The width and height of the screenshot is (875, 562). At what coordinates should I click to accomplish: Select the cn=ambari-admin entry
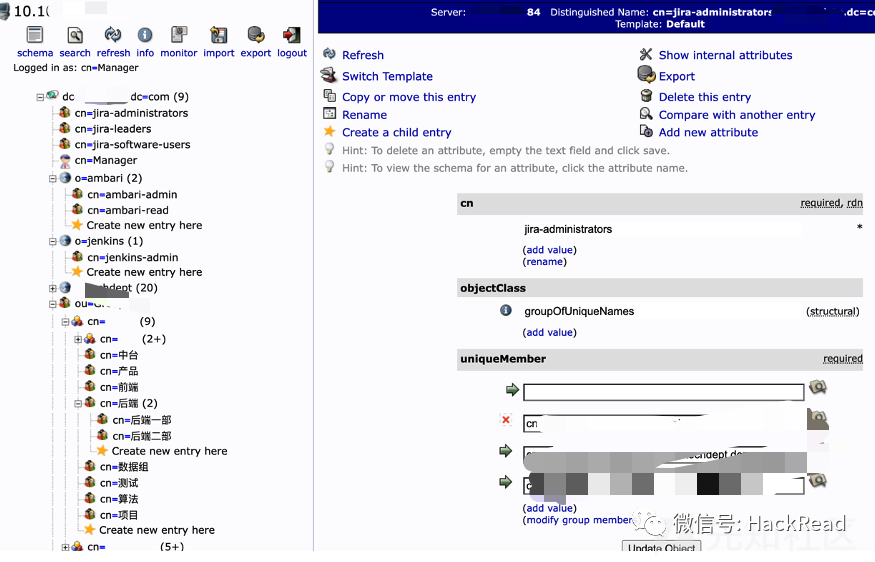click(131, 195)
